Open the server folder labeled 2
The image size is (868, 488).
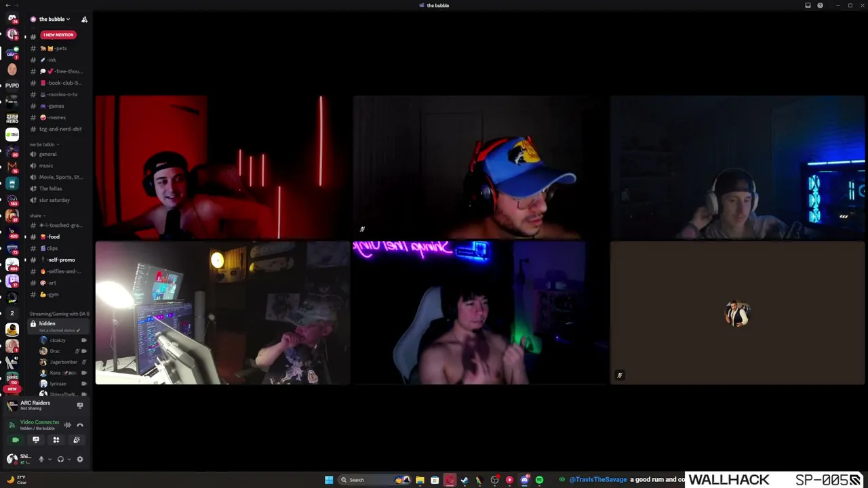tap(12, 313)
